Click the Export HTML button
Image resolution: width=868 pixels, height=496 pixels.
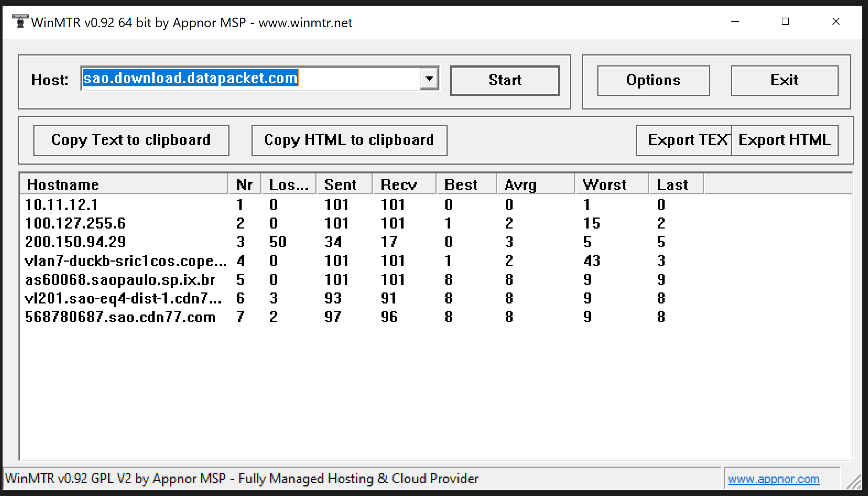point(785,140)
